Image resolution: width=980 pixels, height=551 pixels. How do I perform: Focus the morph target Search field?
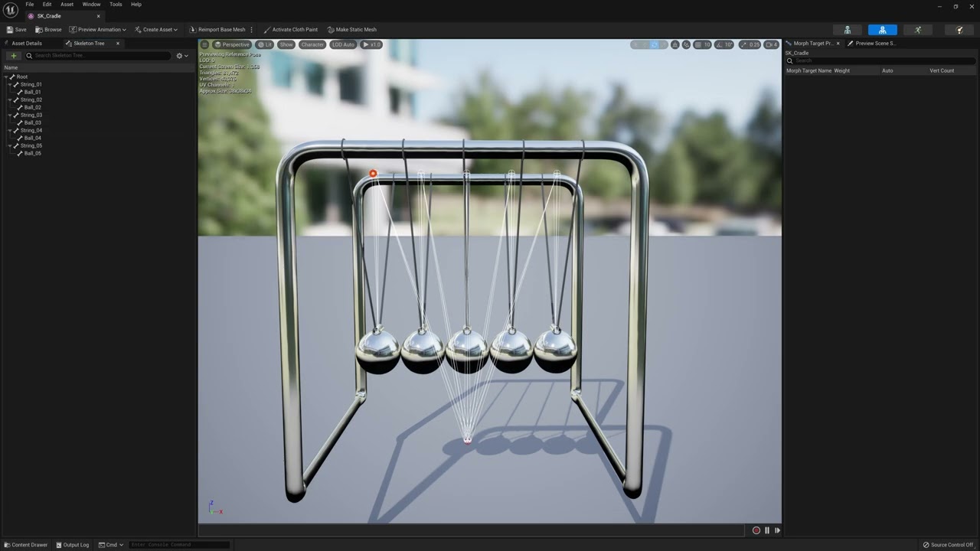880,60
